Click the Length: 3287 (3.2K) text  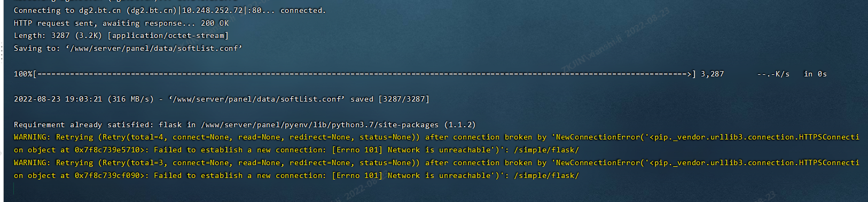(x=58, y=36)
